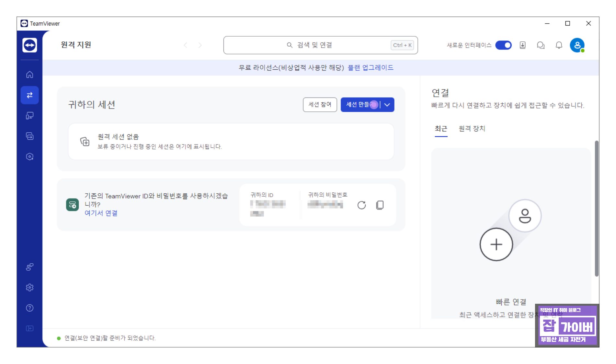
Task: Click the 빠른 연결 heading
Action: click(511, 302)
